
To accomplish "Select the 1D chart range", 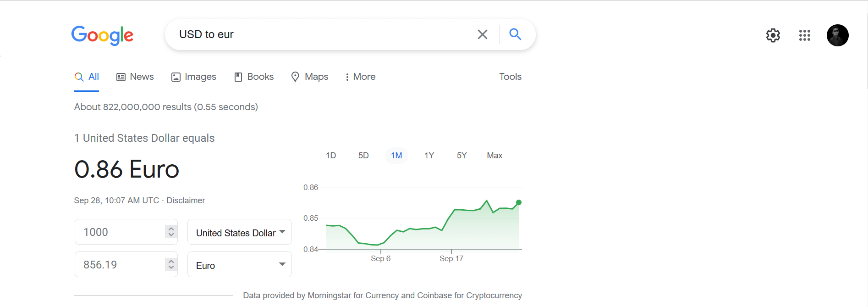I will 331,156.
